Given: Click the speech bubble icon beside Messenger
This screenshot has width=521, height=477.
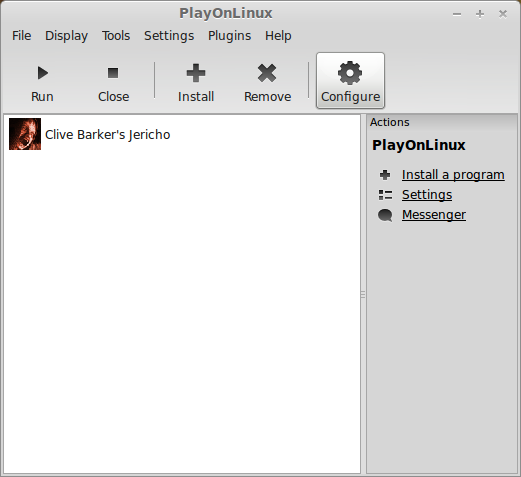Looking at the screenshot, I should click(x=385, y=215).
